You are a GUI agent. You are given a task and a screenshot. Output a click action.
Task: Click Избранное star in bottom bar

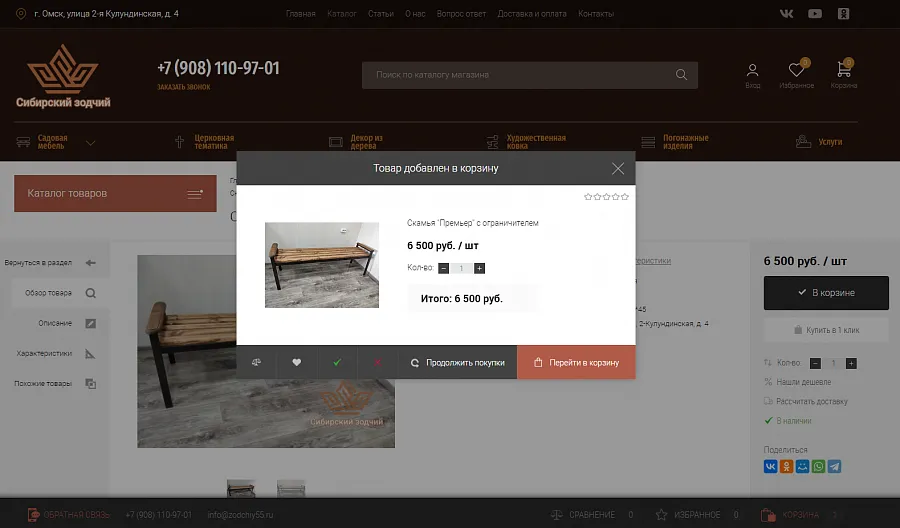click(x=662, y=515)
